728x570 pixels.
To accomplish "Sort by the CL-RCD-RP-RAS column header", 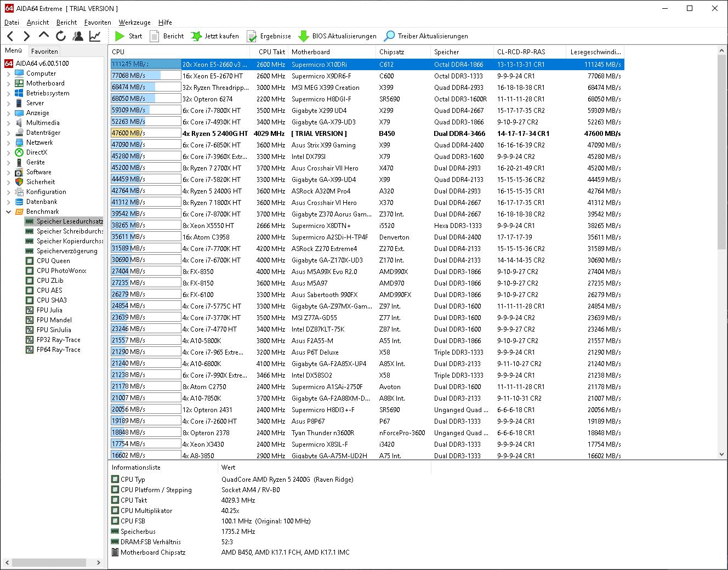I will [530, 52].
